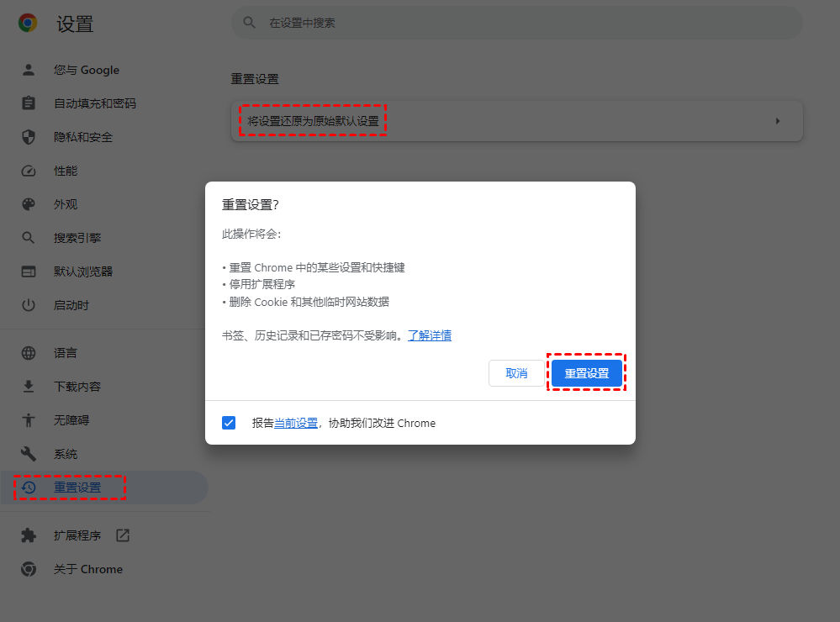
Task: Open the 了解详情 link
Action: pyautogui.click(x=430, y=335)
